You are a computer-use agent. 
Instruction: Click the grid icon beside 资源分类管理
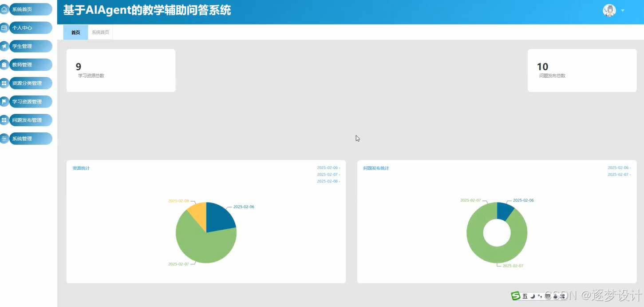(4, 83)
